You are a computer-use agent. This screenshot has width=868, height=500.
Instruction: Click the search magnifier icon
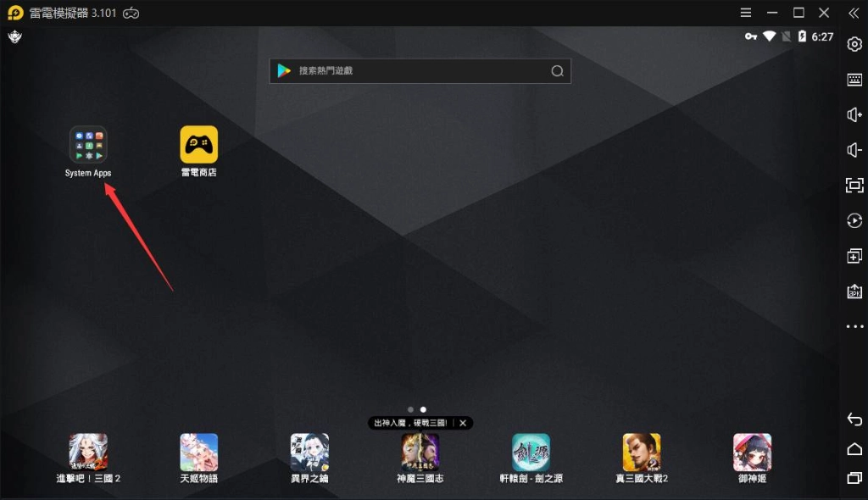click(x=558, y=71)
